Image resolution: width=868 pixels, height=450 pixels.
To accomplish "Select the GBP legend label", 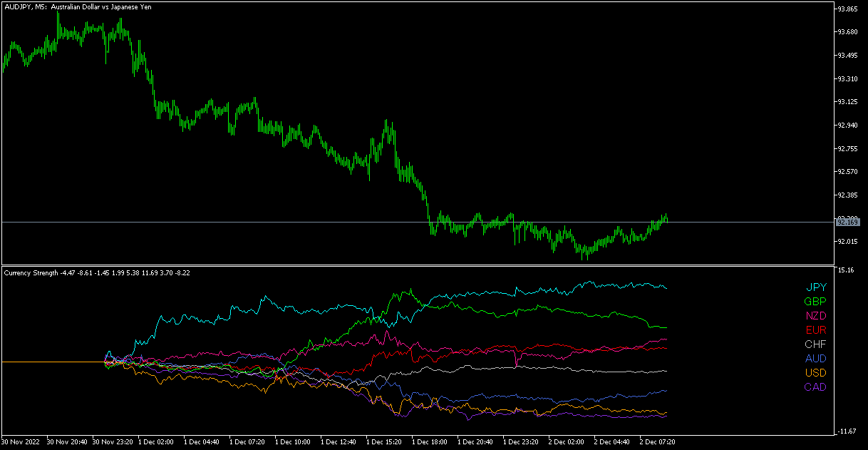I will 815,302.
